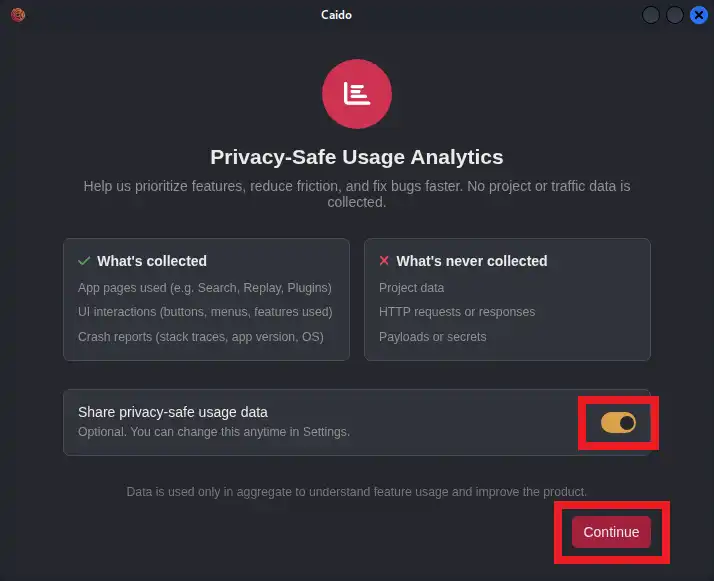This screenshot has width=714, height=581.
Task: Click the Payloads or secrets entry
Action: 432,337
